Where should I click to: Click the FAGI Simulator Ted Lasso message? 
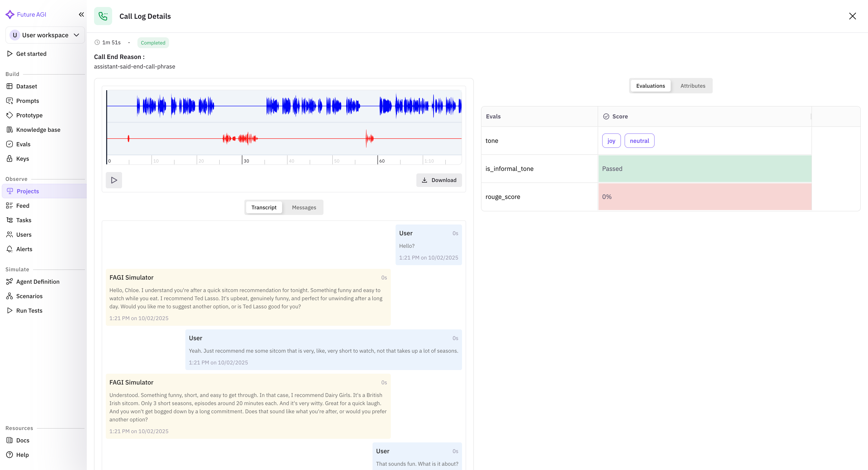(x=248, y=297)
